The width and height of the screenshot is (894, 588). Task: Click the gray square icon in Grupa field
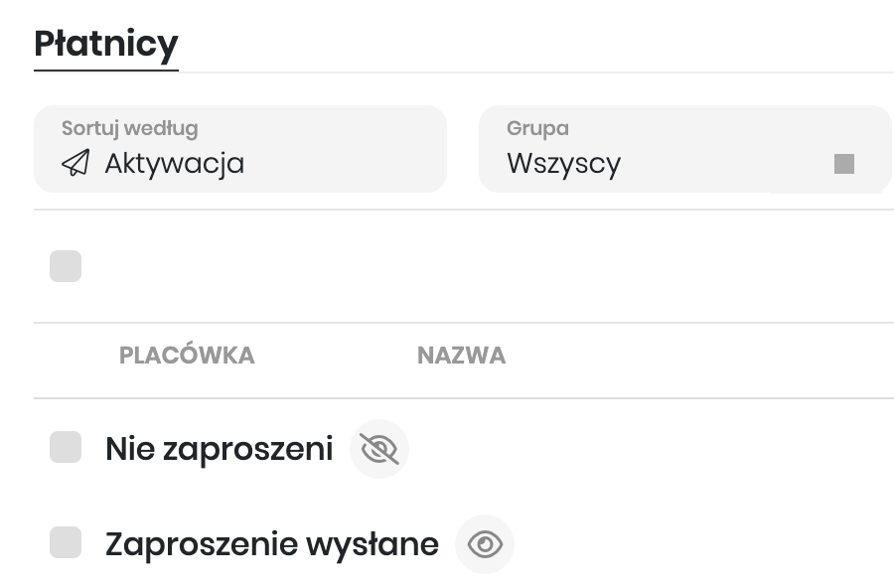(844, 164)
